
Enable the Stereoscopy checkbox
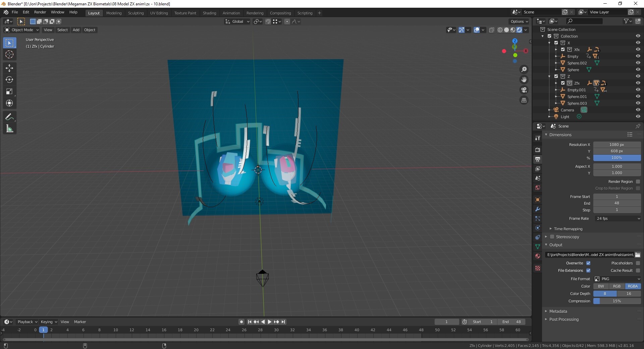click(x=552, y=237)
